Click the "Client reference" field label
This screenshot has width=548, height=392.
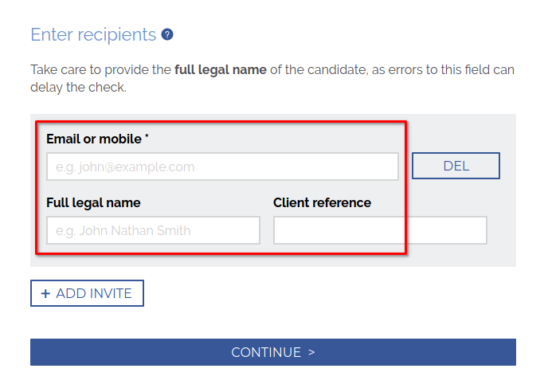coord(322,202)
